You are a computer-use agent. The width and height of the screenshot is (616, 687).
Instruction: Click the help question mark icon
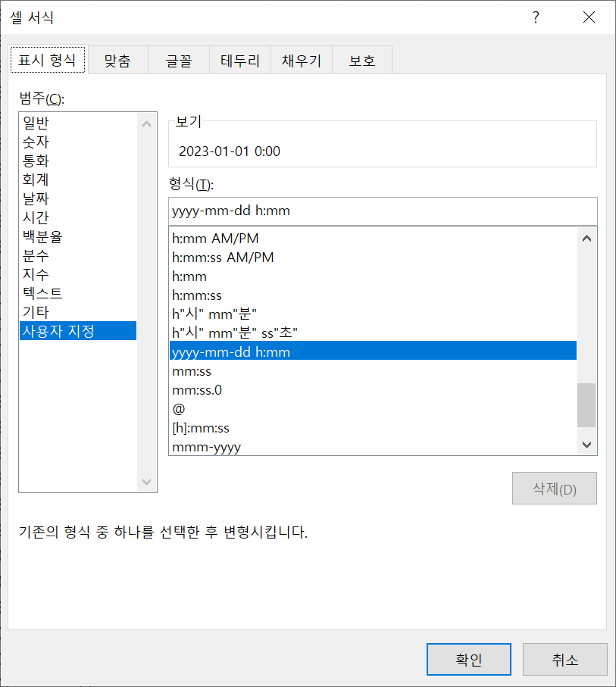(536, 17)
